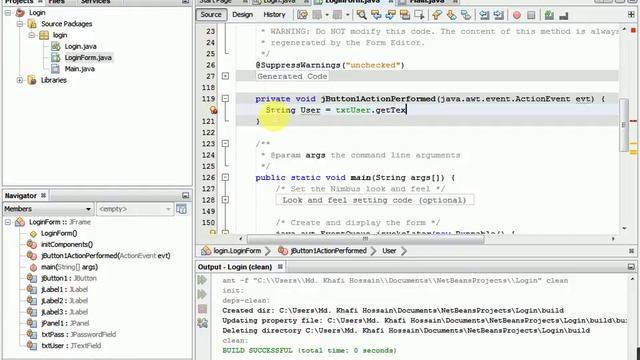
Task: Toggle Rectangular Selection icon
Action: [419, 15]
